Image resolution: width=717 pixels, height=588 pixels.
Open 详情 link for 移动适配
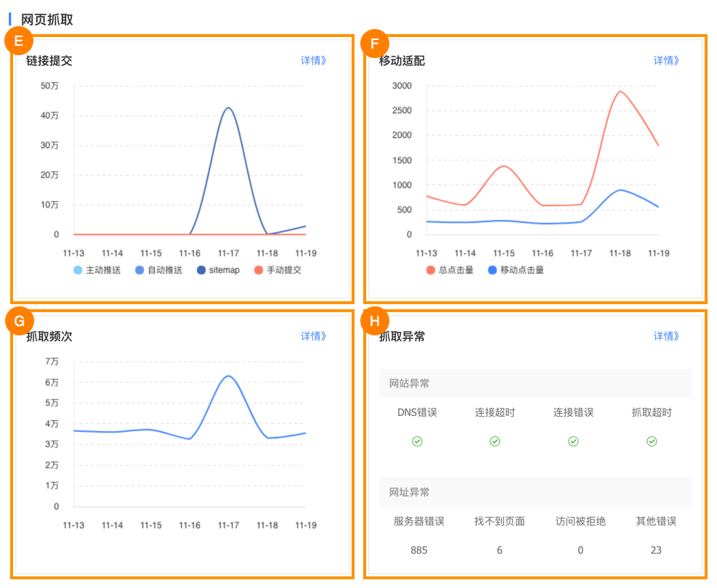666,61
